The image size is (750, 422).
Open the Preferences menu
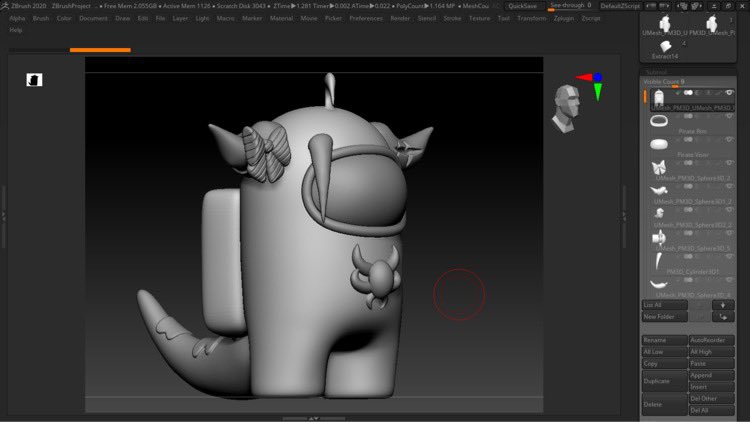(x=366, y=18)
